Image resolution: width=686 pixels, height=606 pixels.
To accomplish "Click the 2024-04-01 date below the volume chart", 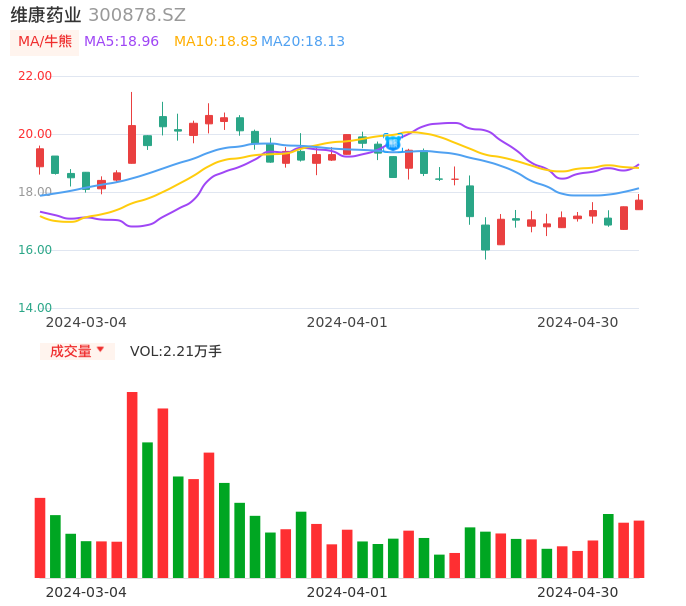I will pyautogui.click(x=347, y=592).
